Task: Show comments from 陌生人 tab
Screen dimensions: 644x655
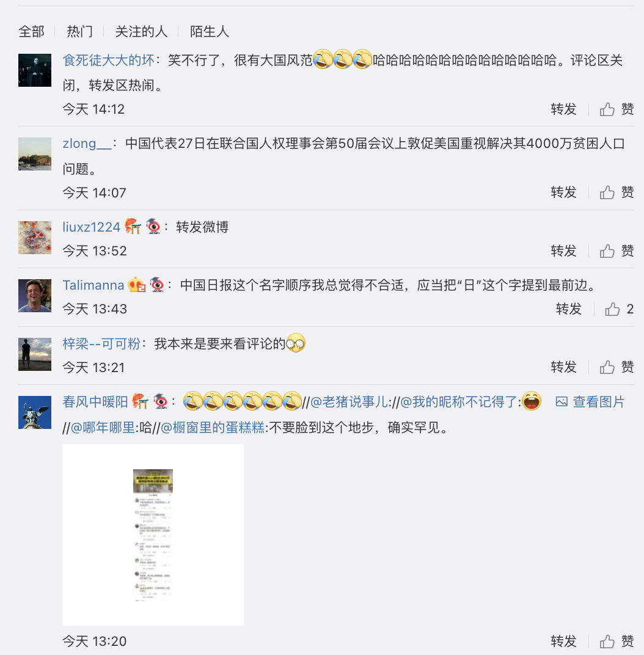Action: tap(209, 31)
